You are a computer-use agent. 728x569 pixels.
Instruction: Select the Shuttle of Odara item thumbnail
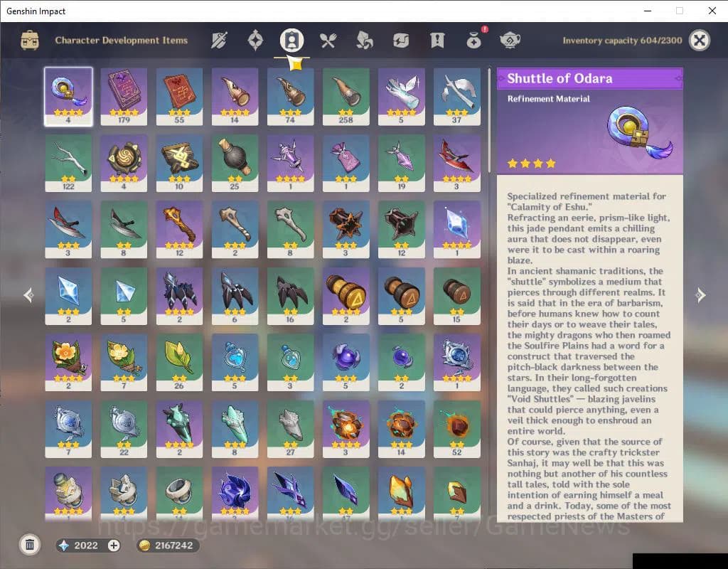click(68, 96)
